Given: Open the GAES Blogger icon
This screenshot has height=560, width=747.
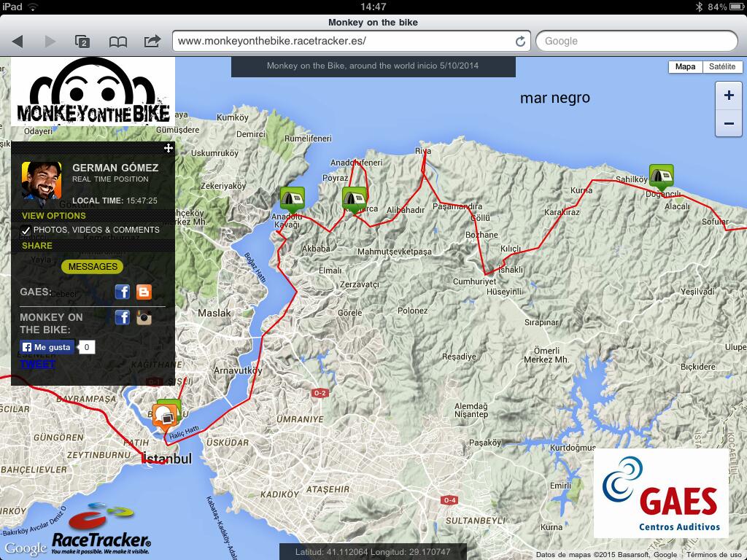Looking at the screenshot, I should [x=144, y=292].
